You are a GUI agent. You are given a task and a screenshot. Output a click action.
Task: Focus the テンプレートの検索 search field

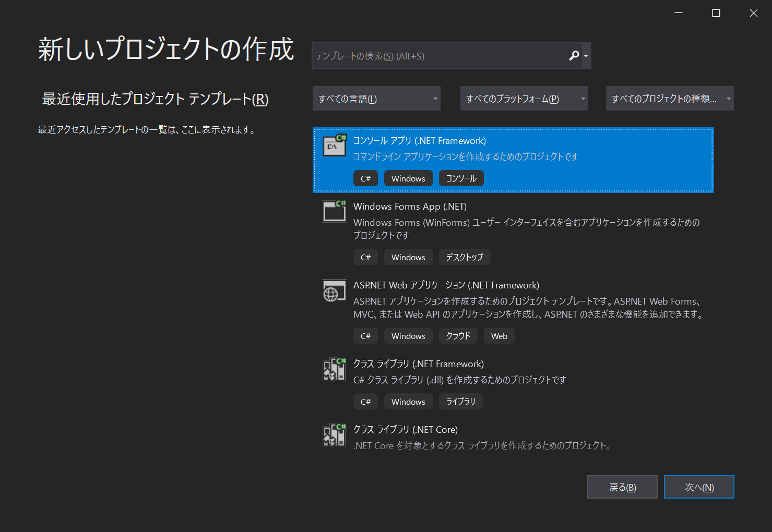coord(438,56)
